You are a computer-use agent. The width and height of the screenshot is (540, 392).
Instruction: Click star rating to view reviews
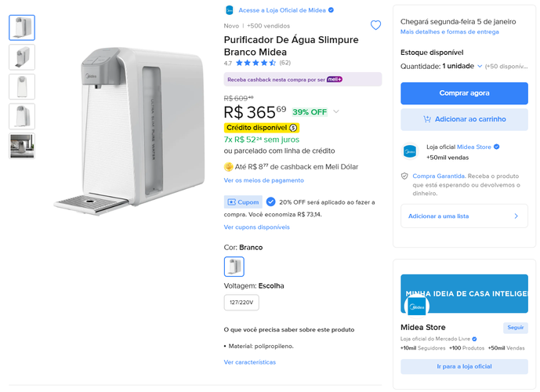click(x=256, y=63)
